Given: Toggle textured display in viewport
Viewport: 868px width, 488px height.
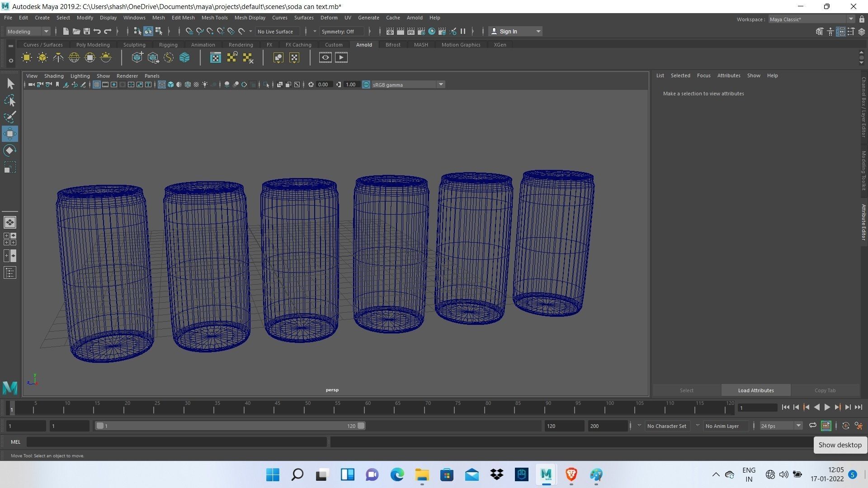Looking at the screenshot, I should (196, 84).
